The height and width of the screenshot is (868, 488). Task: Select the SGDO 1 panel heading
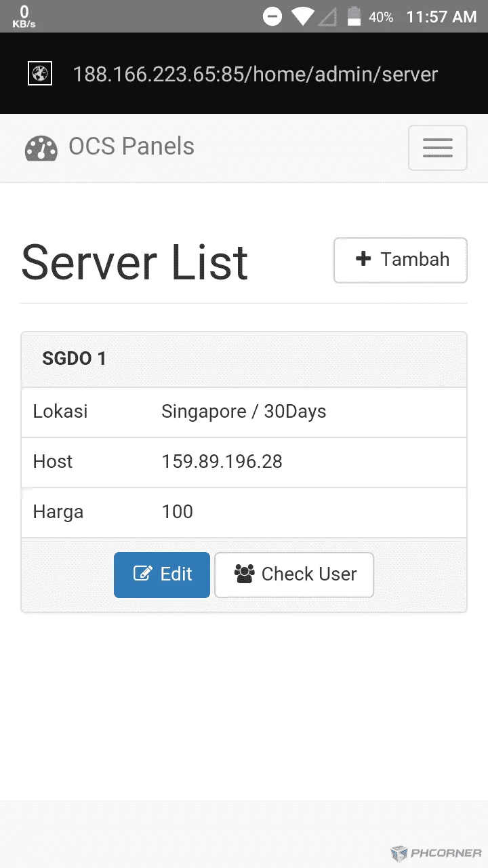[244, 359]
